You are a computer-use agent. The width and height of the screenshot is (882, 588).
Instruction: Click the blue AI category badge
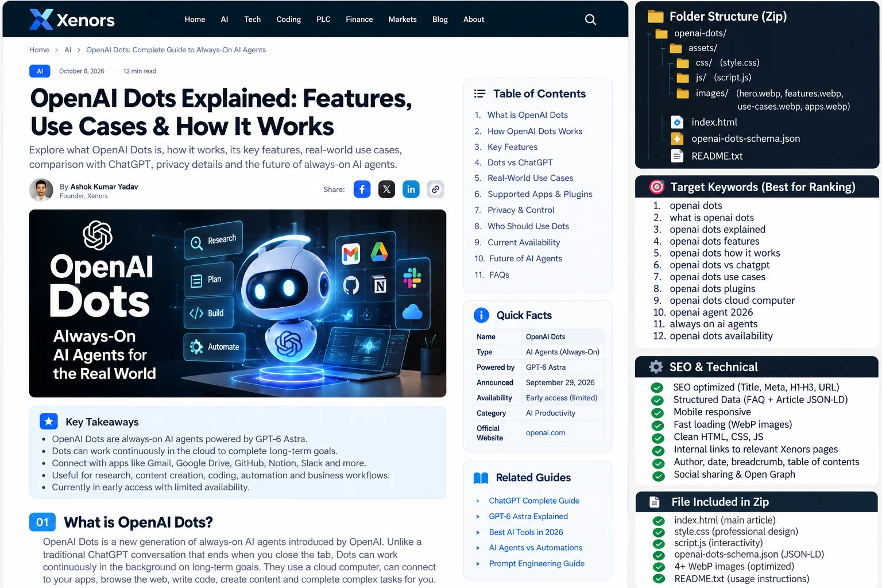point(40,71)
